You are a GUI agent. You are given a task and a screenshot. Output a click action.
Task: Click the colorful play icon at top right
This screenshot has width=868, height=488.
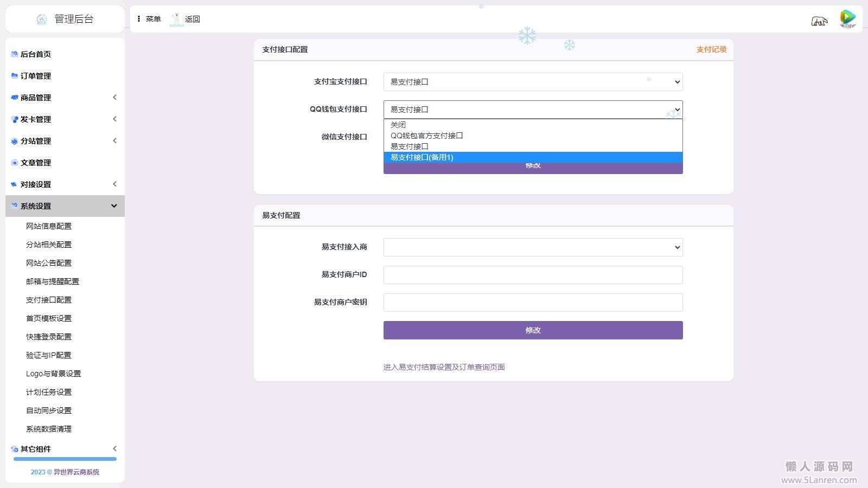pos(847,18)
